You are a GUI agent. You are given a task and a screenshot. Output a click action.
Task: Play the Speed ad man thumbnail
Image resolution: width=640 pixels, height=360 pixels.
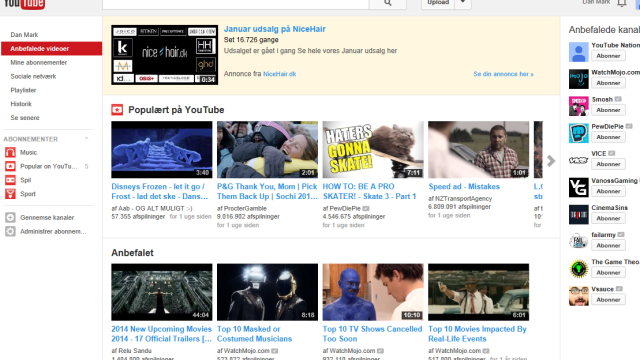pyautogui.click(x=478, y=149)
